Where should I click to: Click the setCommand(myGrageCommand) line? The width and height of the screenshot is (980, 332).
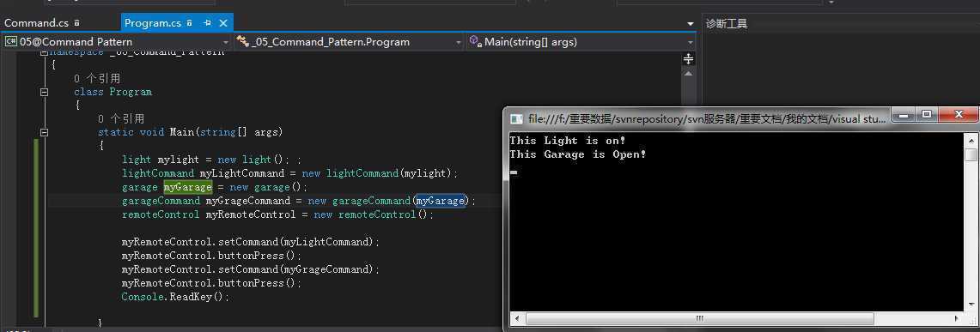(251, 269)
